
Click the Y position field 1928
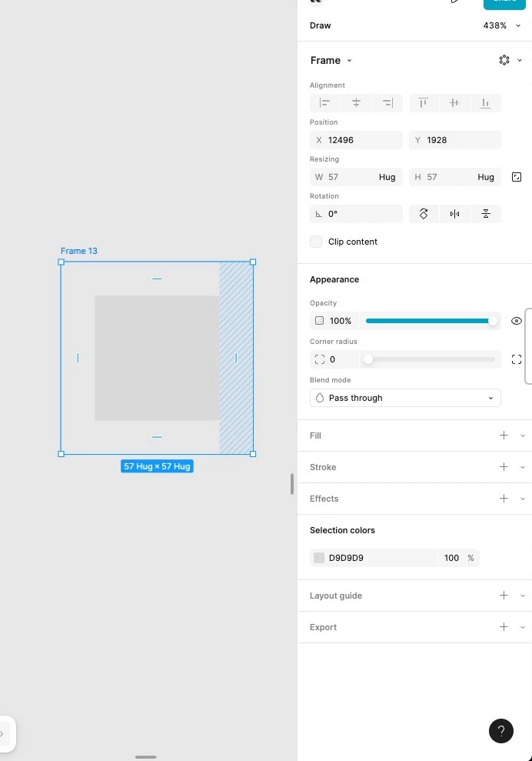point(455,140)
